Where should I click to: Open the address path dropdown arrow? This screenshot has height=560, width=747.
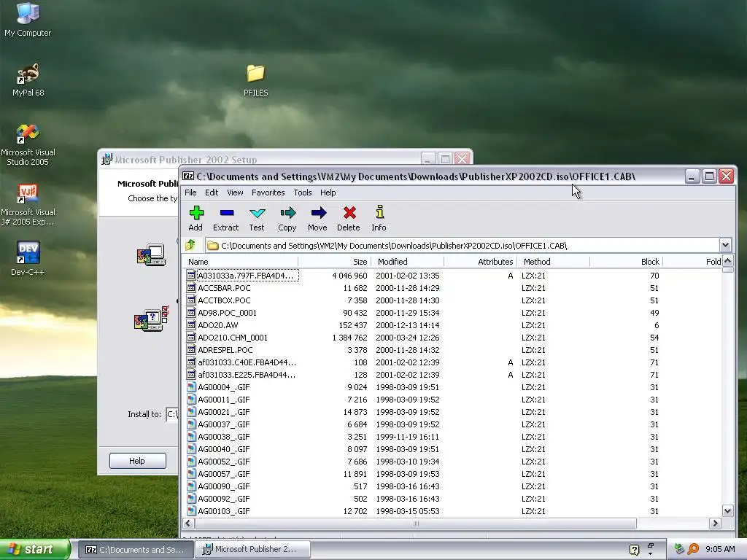click(725, 245)
